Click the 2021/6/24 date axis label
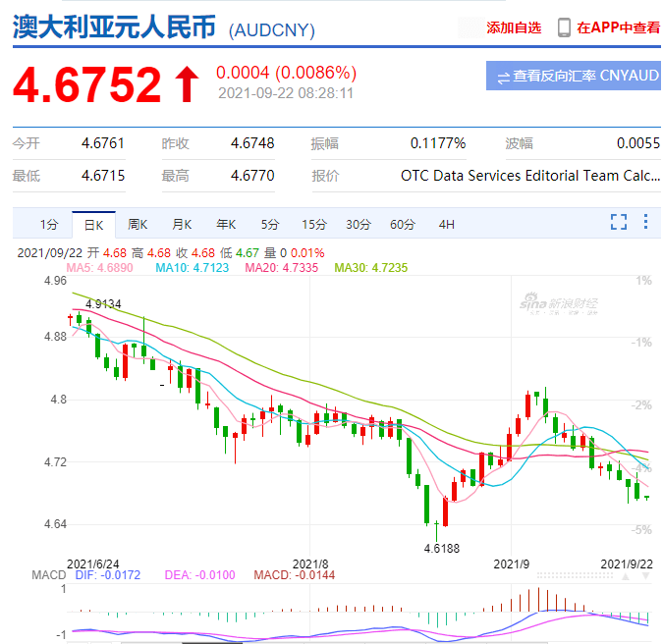 [93, 563]
